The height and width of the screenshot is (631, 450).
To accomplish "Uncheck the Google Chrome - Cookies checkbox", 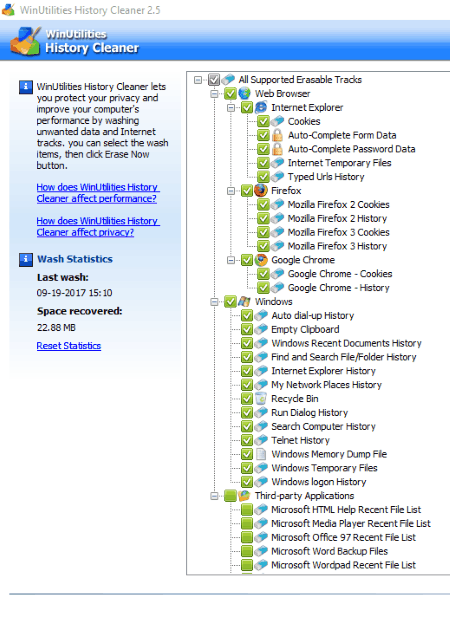I will [x=263, y=274].
